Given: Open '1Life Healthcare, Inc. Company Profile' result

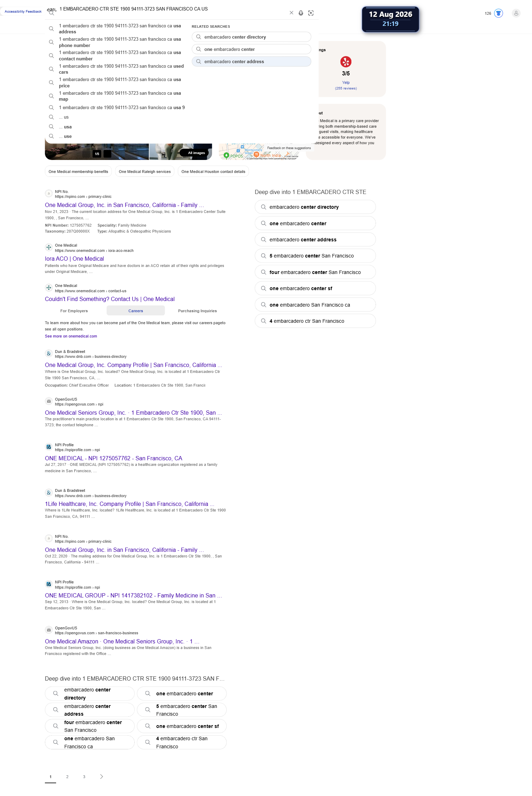Looking at the screenshot, I should pyautogui.click(x=129, y=504).
